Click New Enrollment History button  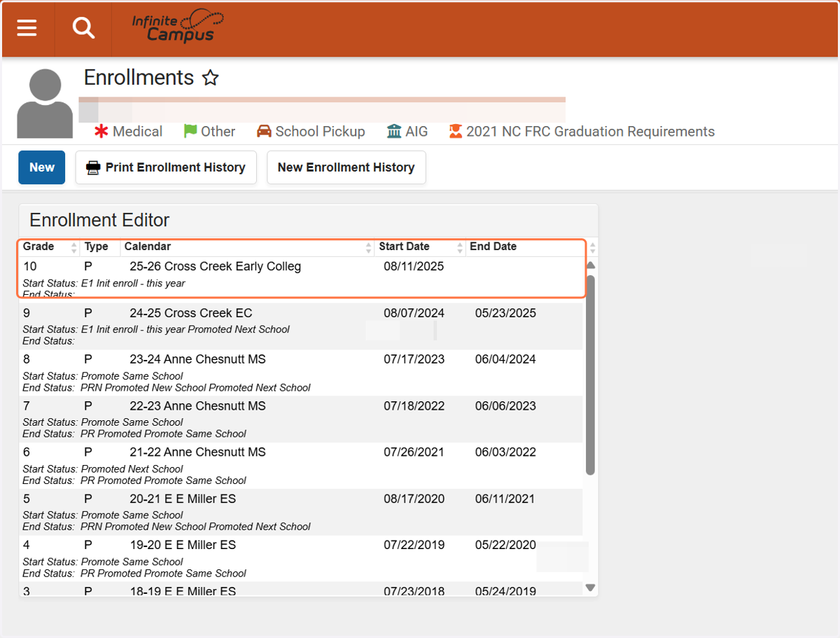click(x=346, y=167)
